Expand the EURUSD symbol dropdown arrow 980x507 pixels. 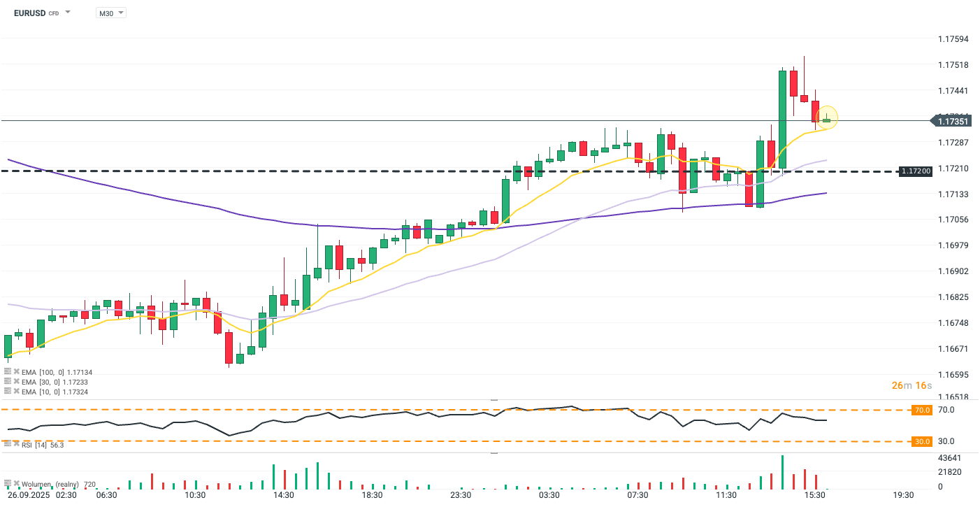(68, 13)
